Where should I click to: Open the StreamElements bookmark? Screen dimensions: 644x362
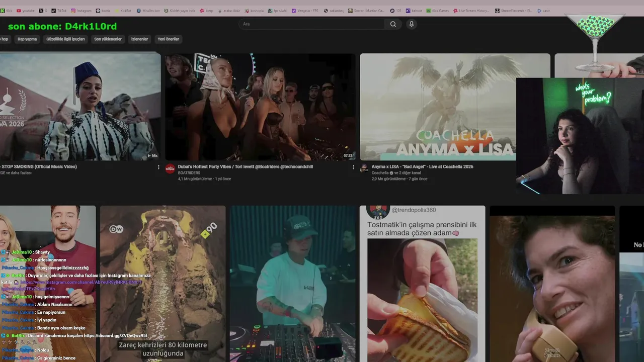point(514,11)
